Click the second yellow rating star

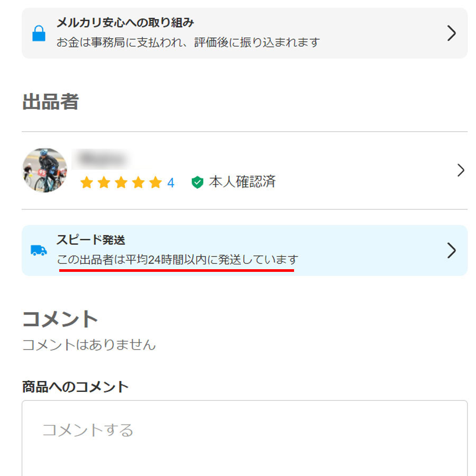tap(104, 182)
